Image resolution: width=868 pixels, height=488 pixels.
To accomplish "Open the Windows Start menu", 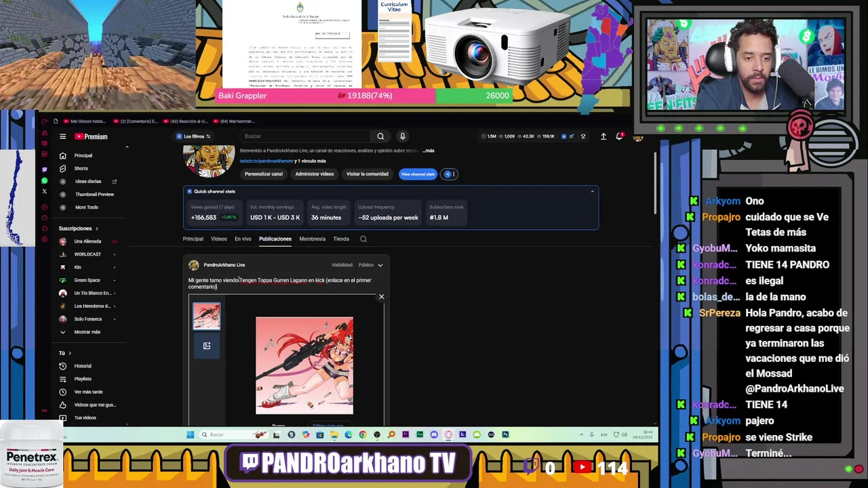I will 190,434.
